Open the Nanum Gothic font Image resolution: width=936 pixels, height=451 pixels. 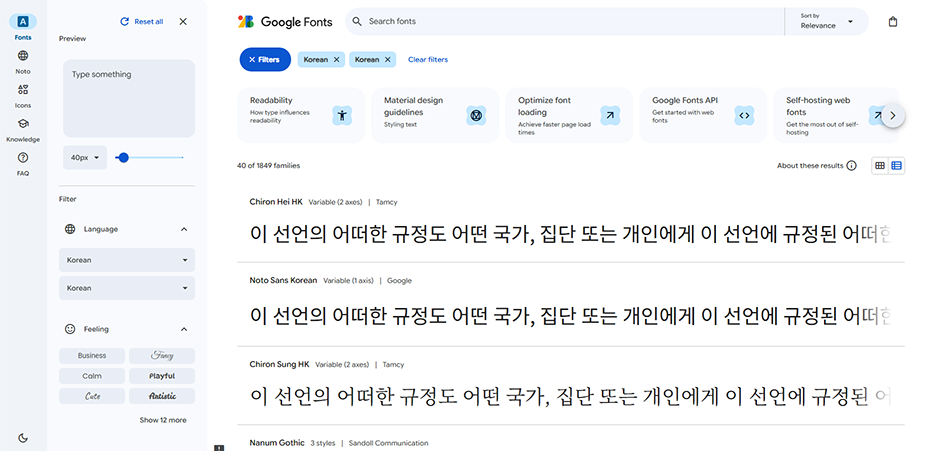(x=277, y=443)
